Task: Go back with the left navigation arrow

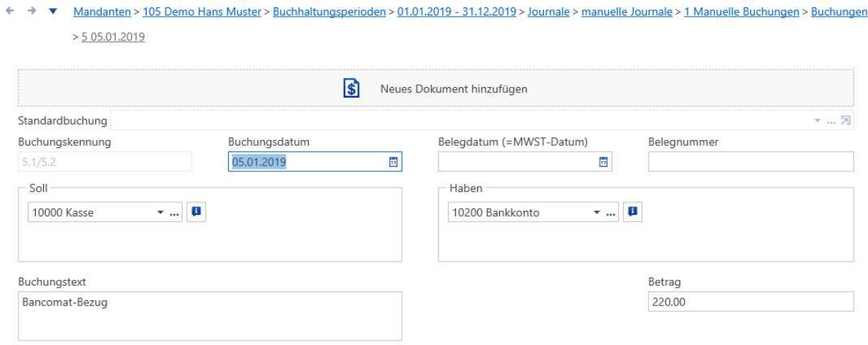Action: [10, 10]
